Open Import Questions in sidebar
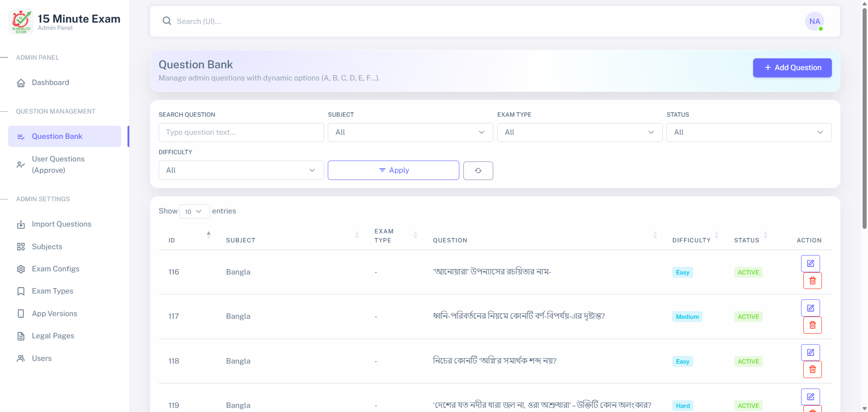868x412 pixels. (x=65, y=224)
